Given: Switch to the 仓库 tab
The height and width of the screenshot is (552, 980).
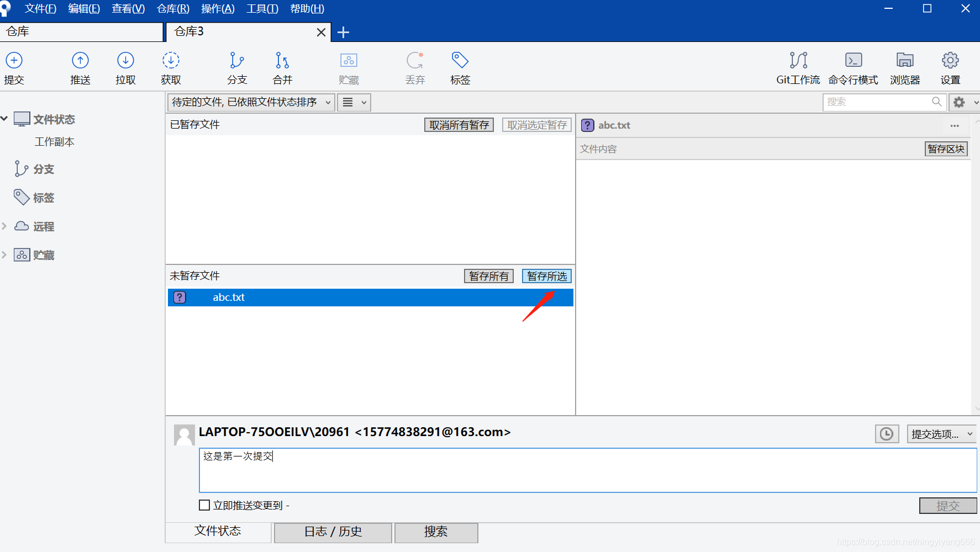Looking at the screenshot, I should 82,31.
